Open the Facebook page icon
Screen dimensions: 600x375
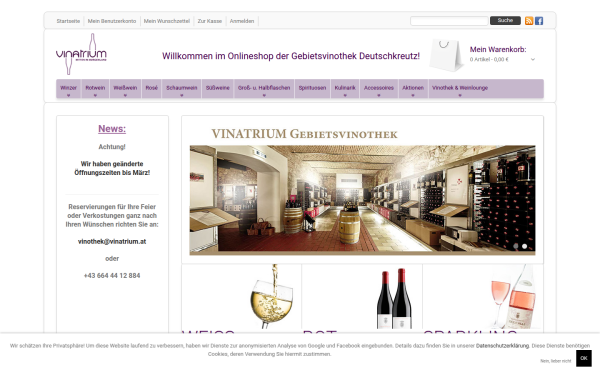(x=539, y=21)
